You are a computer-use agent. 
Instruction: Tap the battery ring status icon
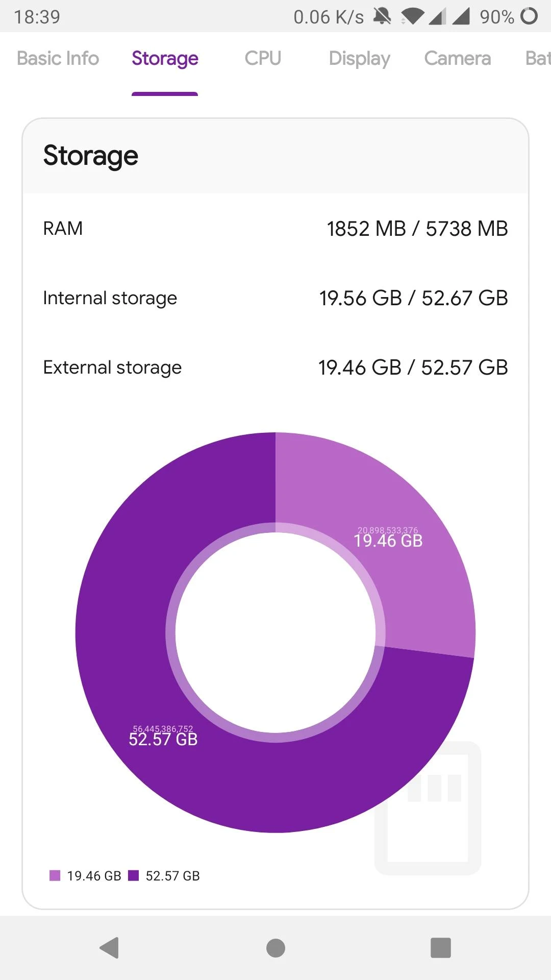[529, 16]
